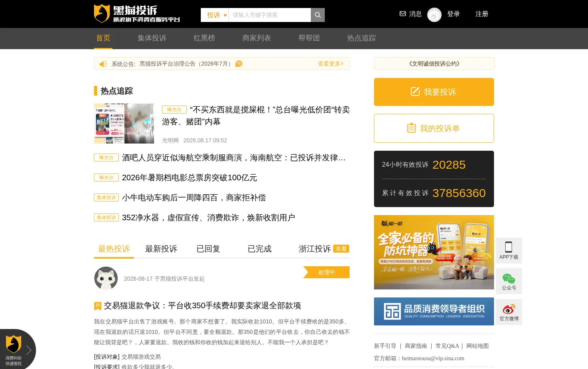Click the user avatar in the header
Screen dimensions: 588x369
434,15
